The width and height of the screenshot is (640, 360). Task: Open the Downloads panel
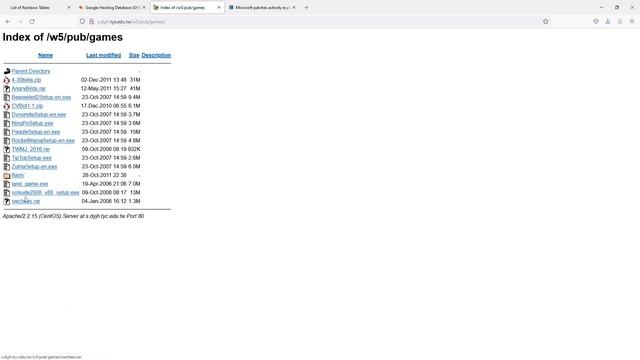(x=608, y=22)
